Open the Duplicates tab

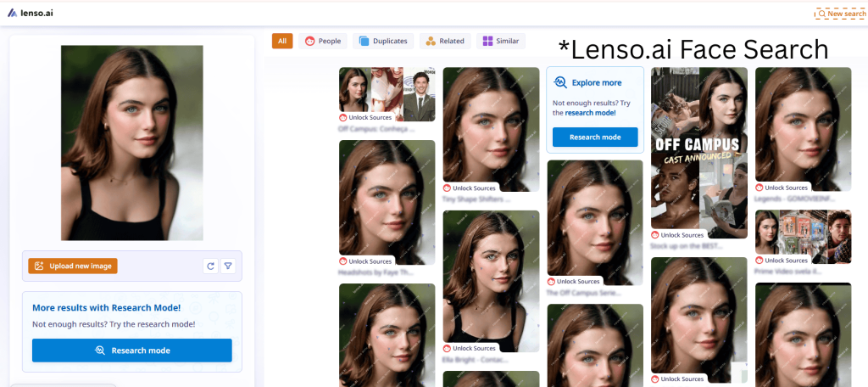point(382,41)
